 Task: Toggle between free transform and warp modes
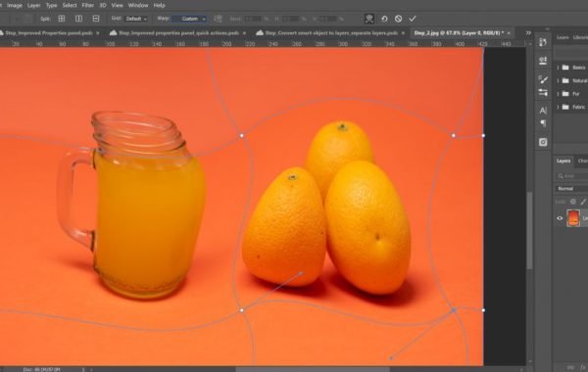click(x=369, y=19)
